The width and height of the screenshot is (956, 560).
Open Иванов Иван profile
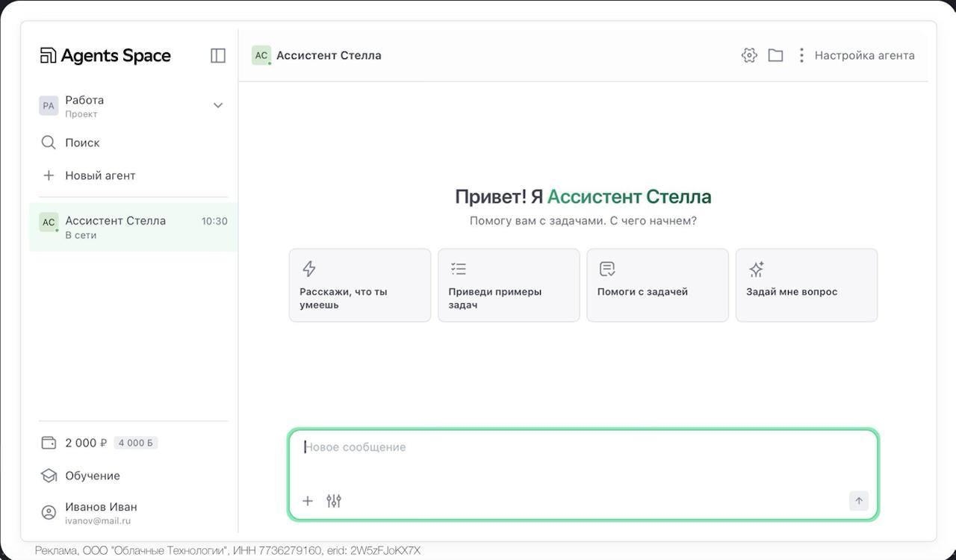pos(101,507)
